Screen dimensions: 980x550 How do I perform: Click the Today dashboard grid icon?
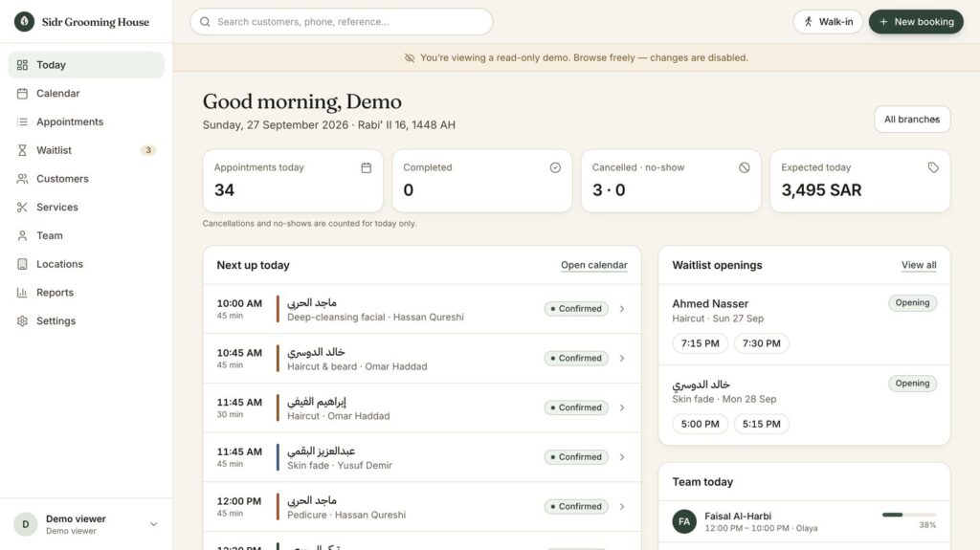pos(23,65)
